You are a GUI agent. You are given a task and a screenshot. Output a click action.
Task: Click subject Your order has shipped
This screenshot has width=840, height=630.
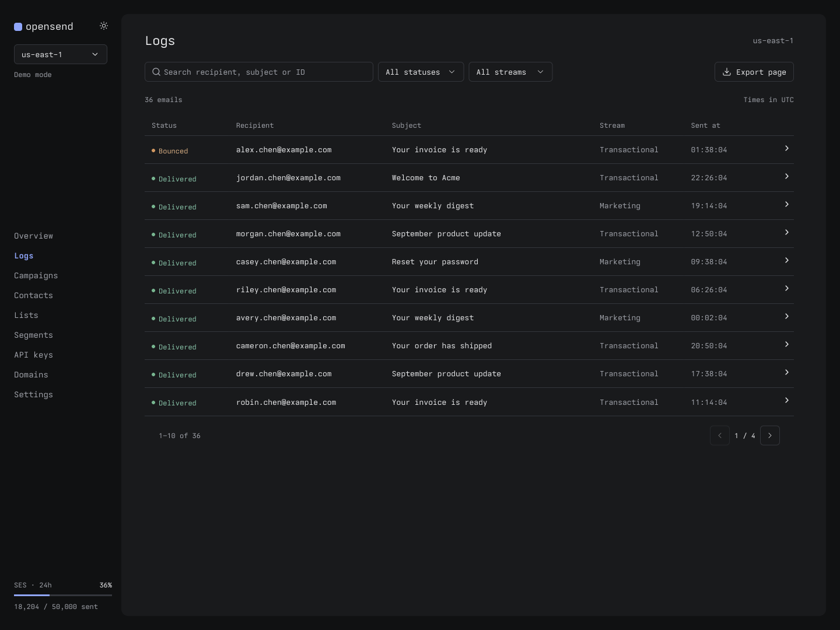pos(442,346)
